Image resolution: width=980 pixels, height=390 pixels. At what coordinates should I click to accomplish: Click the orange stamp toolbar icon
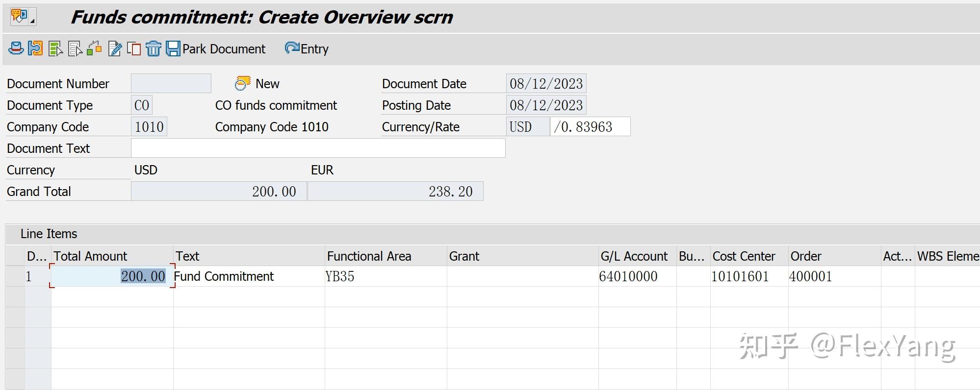click(x=35, y=49)
